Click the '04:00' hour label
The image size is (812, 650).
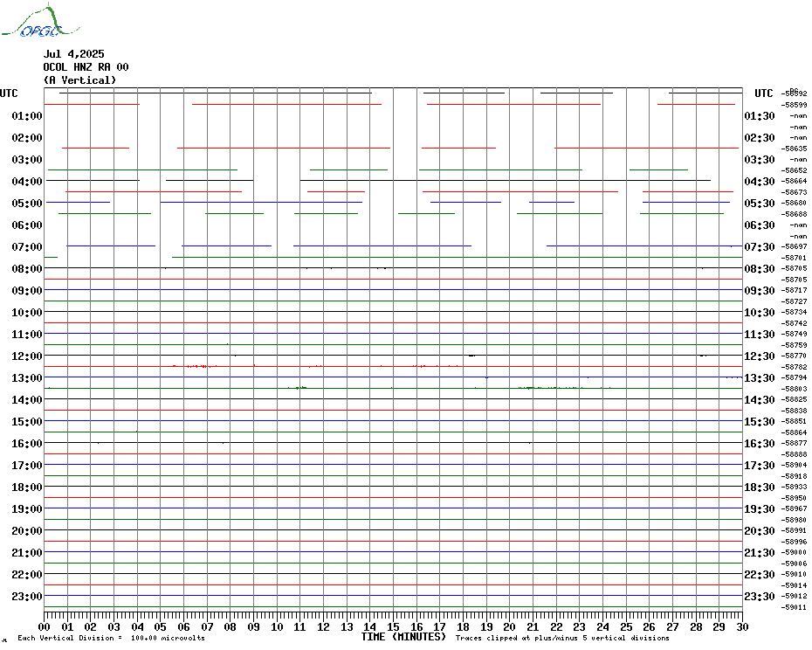27,182
